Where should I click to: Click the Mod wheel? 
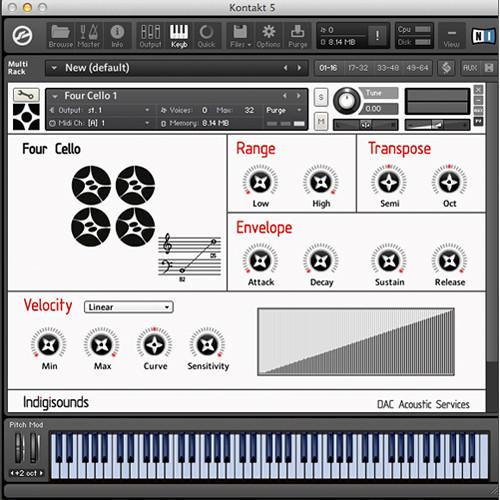tap(34, 447)
